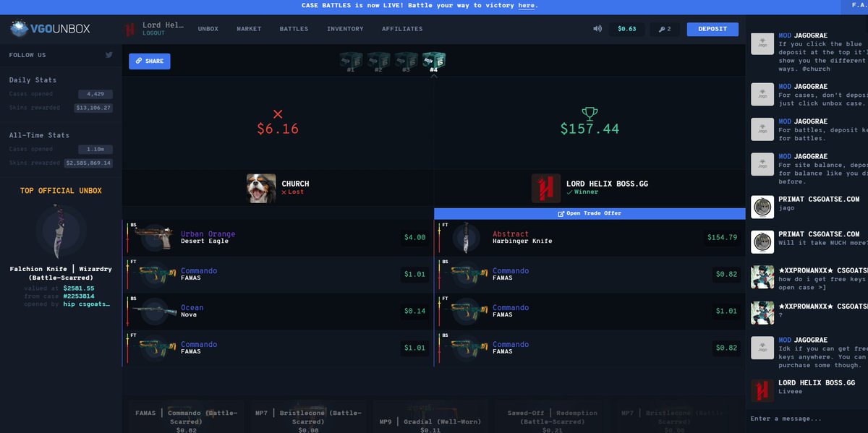Go to the AFFILIATES tab
The image size is (868, 433).
[x=402, y=29]
